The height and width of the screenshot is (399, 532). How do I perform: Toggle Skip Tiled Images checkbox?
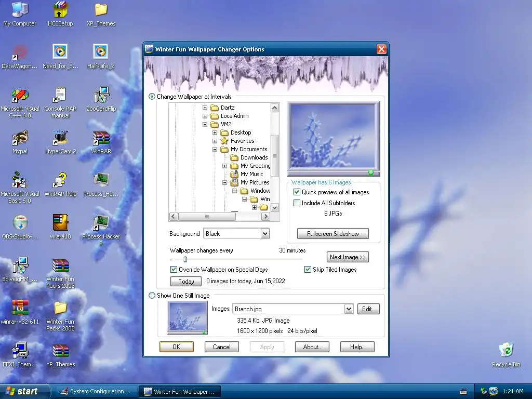pos(308,270)
